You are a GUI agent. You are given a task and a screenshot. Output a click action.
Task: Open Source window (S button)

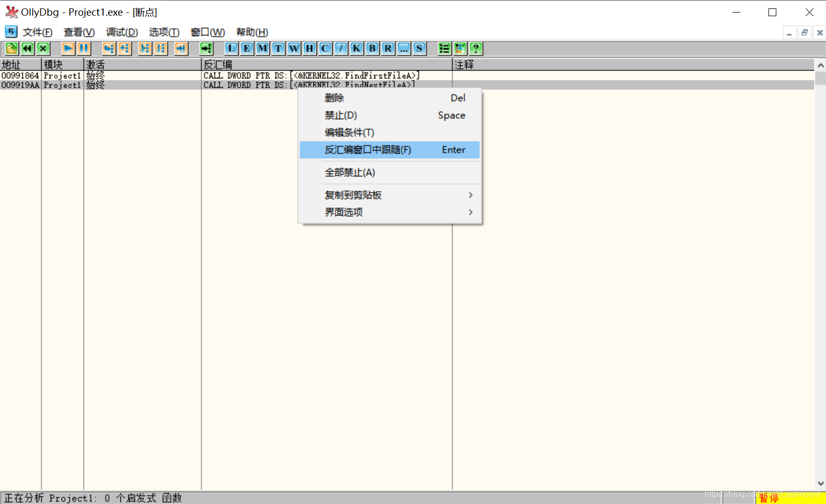click(419, 49)
